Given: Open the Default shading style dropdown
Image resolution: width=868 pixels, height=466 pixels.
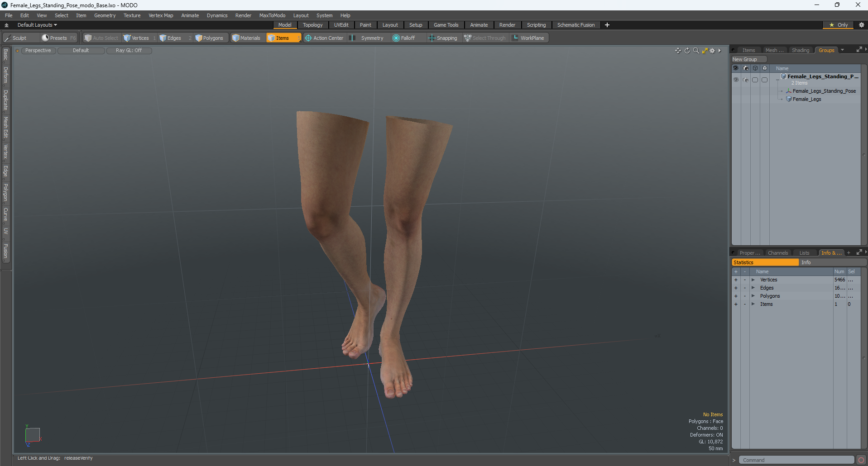Looking at the screenshot, I should (x=81, y=51).
